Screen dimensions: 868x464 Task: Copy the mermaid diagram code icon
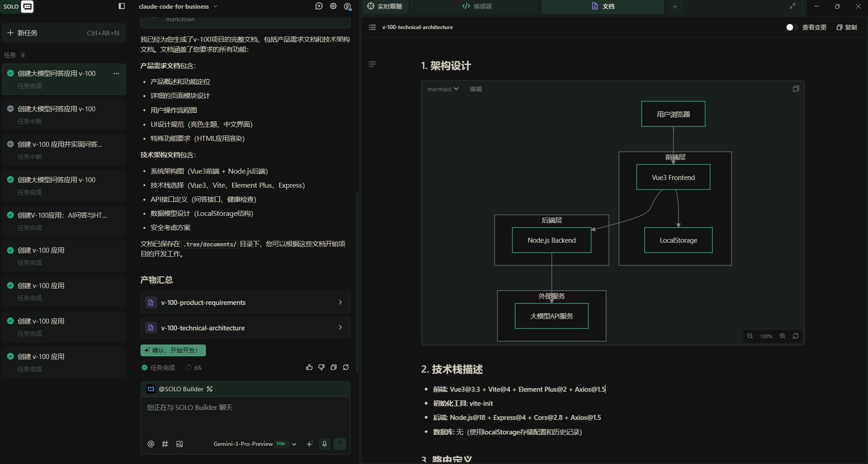tap(796, 89)
